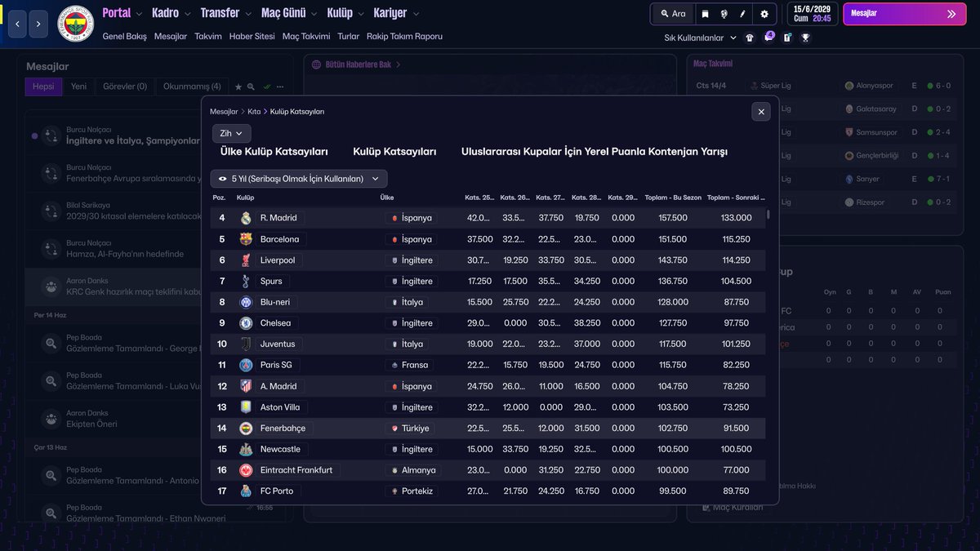Open the 5 Yıl view dropdown
Viewport: 980px width, 551px height.
299,179
